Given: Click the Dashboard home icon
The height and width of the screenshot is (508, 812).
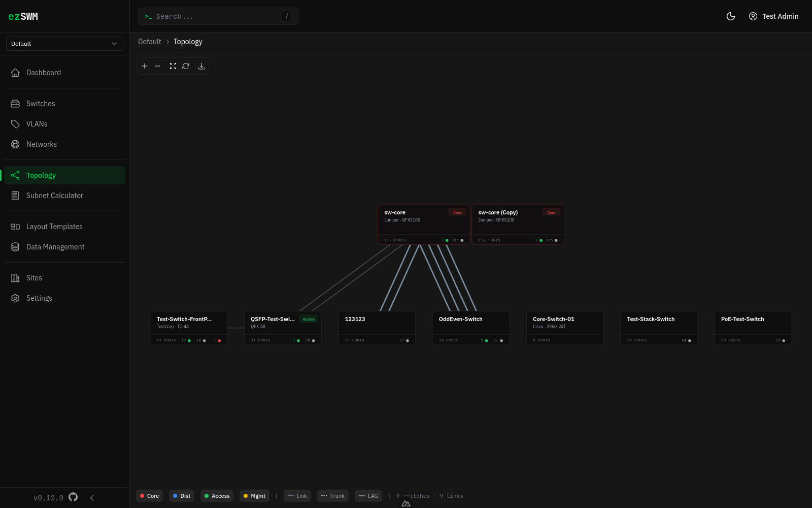Looking at the screenshot, I should pos(15,73).
